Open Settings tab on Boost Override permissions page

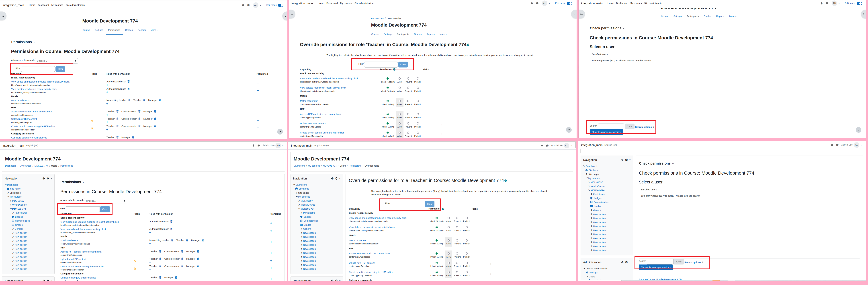(388, 34)
